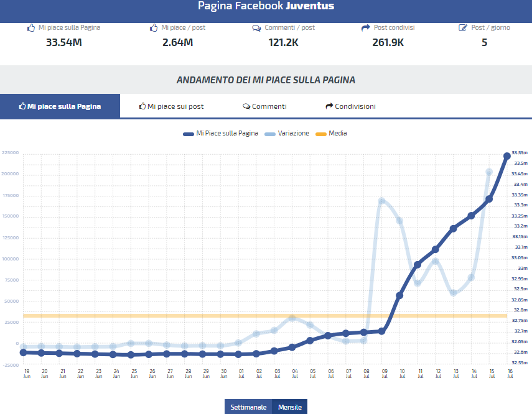The width and height of the screenshot is (532, 414).
Task: Click the speech bubbles icon next to Commenti / post
Action: tap(256, 28)
